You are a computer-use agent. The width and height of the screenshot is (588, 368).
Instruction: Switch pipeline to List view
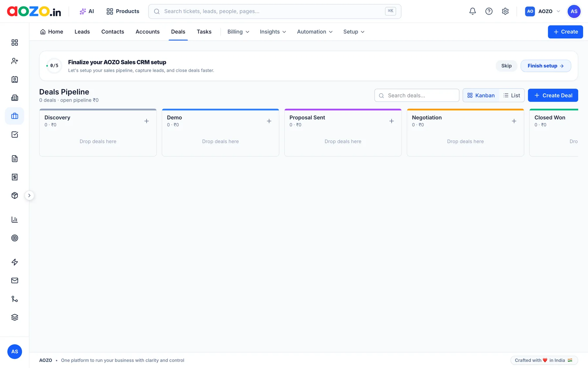coord(512,96)
